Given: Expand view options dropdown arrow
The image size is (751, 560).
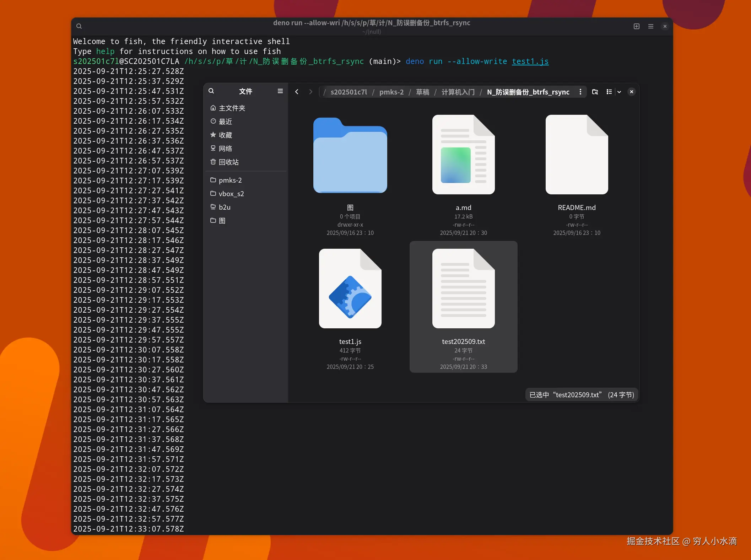Looking at the screenshot, I should tap(619, 92).
